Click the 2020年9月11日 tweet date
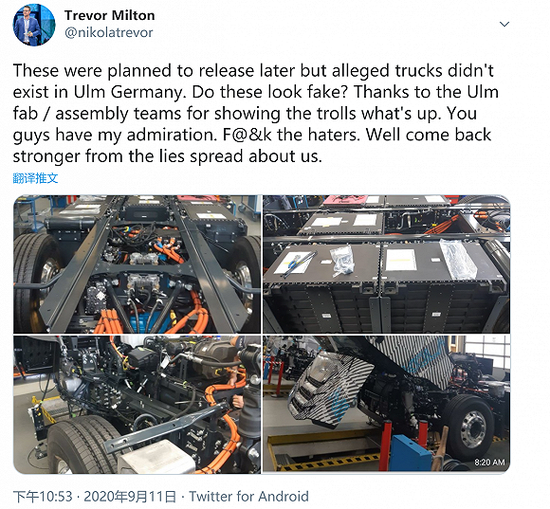 (x=130, y=497)
